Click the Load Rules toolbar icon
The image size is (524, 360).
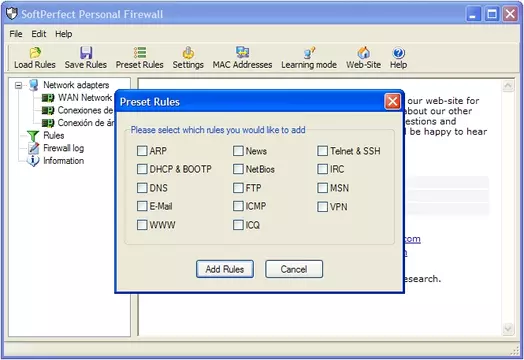click(x=35, y=52)
